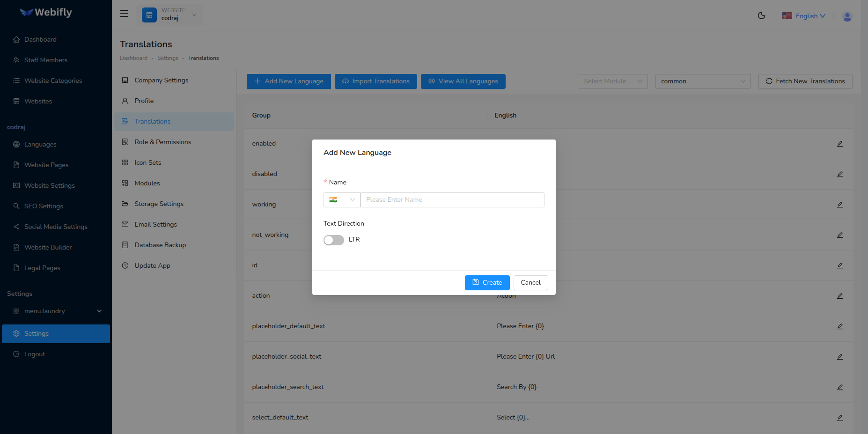Click the Please Enter Name input field
Screen dimensions: 868x434
click(452, 199)
